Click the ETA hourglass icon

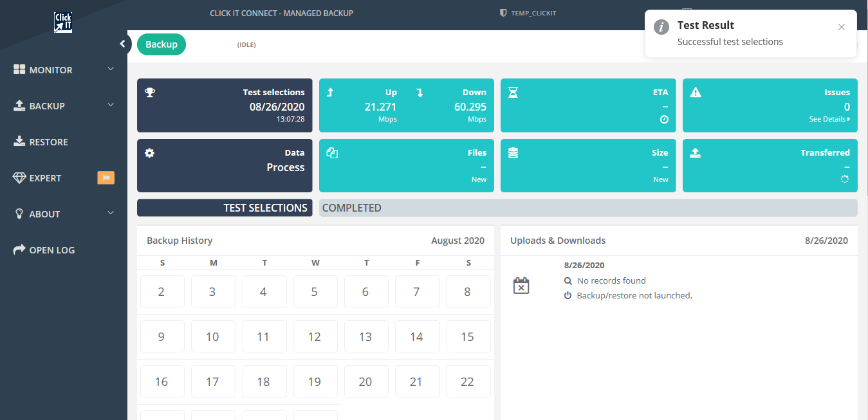(x=513, y=93)
